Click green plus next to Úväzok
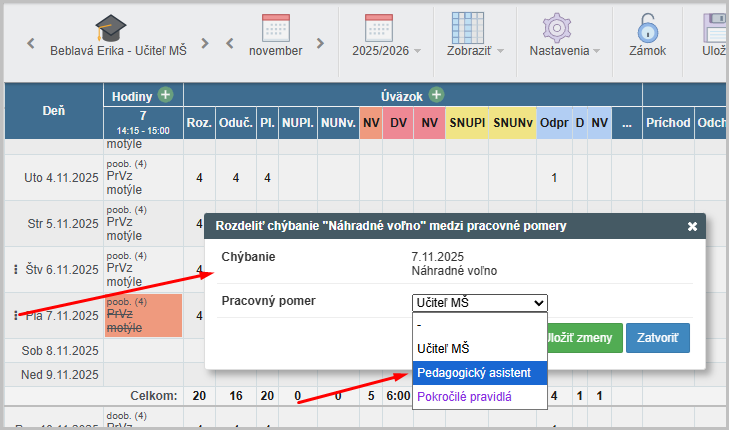This screenshot has width=729, height=430. (436, 95)
